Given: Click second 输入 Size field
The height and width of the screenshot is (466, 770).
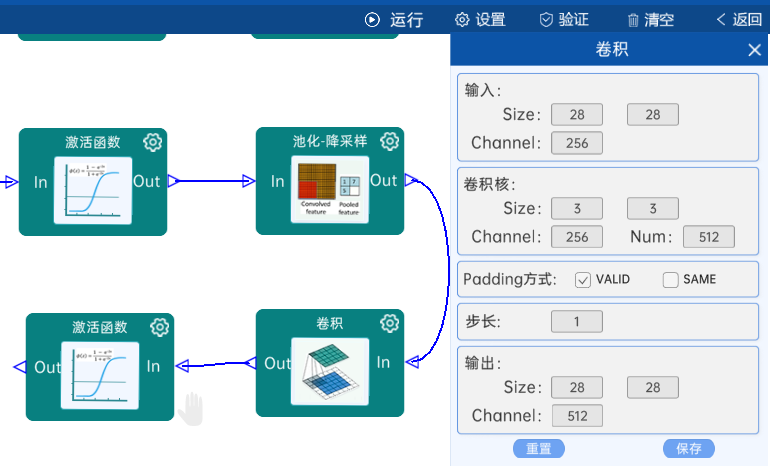Looking at the screenshot, I should point(653,114).
